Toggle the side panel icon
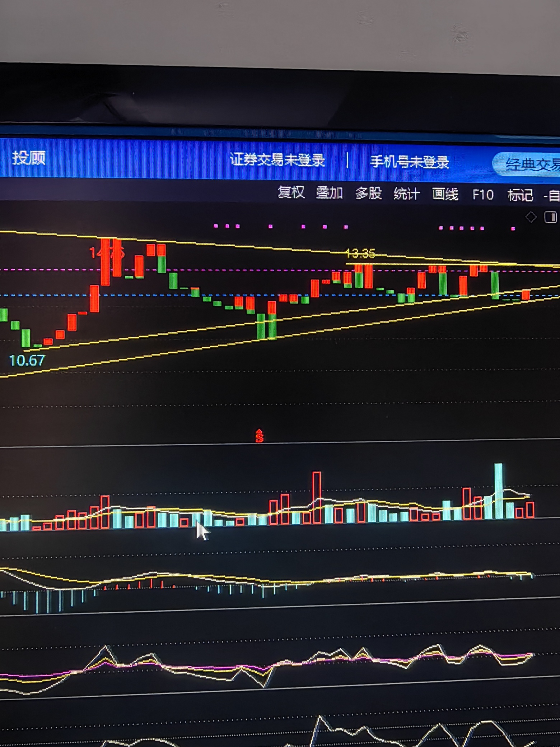The height and width of the screenshot is (747, 560). point(550,217)
